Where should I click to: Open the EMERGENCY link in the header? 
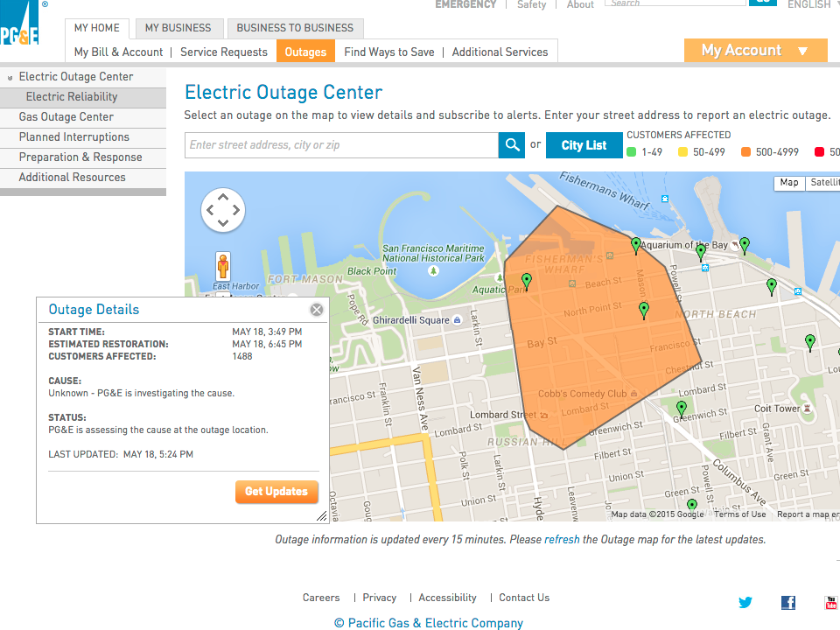[466, 5]
